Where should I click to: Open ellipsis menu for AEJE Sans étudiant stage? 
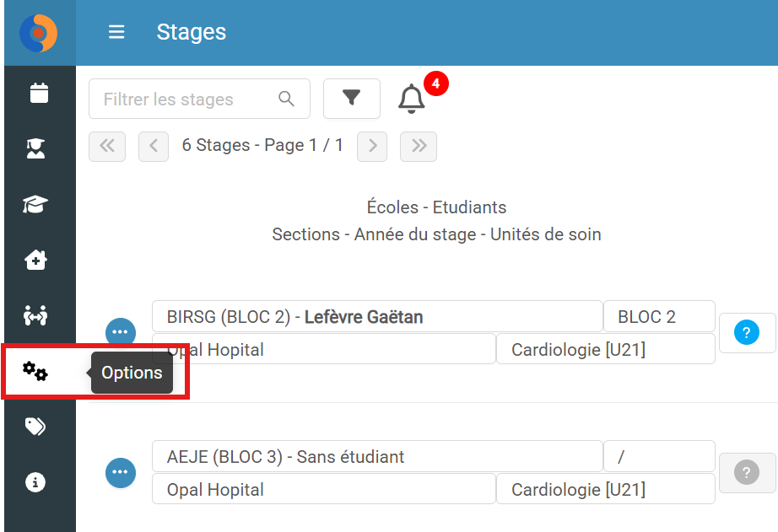(121, 472)
